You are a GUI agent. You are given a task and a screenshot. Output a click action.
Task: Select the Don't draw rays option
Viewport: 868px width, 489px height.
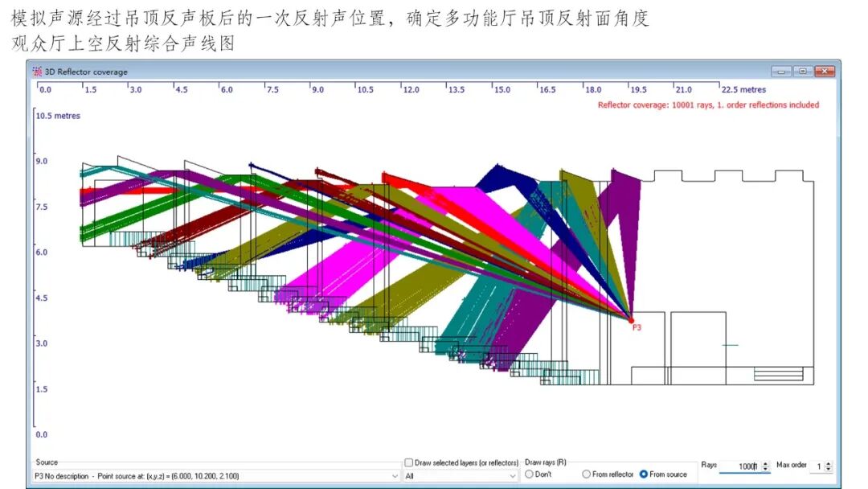[529, 474]
